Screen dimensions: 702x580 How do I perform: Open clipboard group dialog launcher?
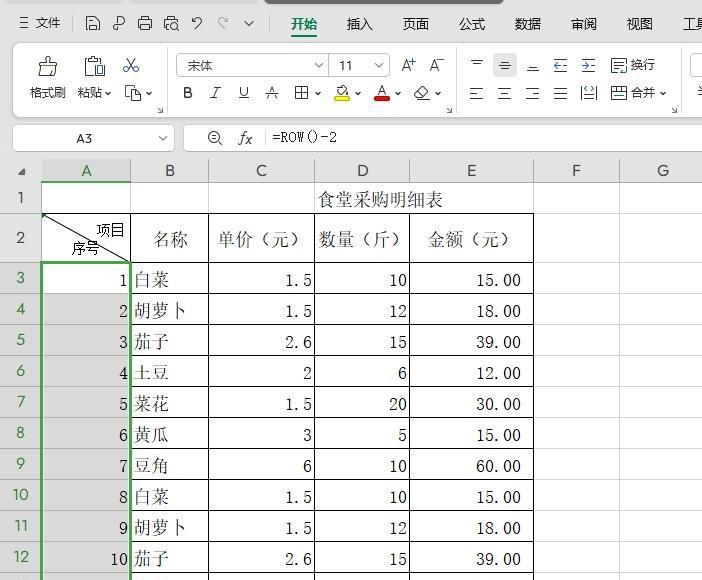click(160, 110)
